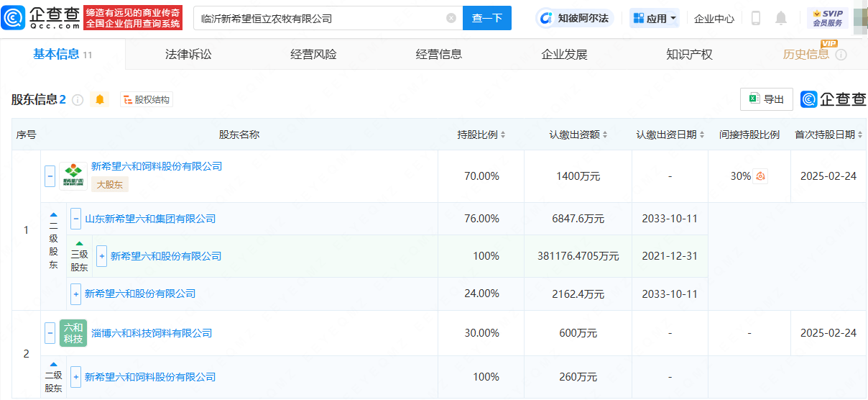Switch to the 知识产权 tab

pos(689,54)
